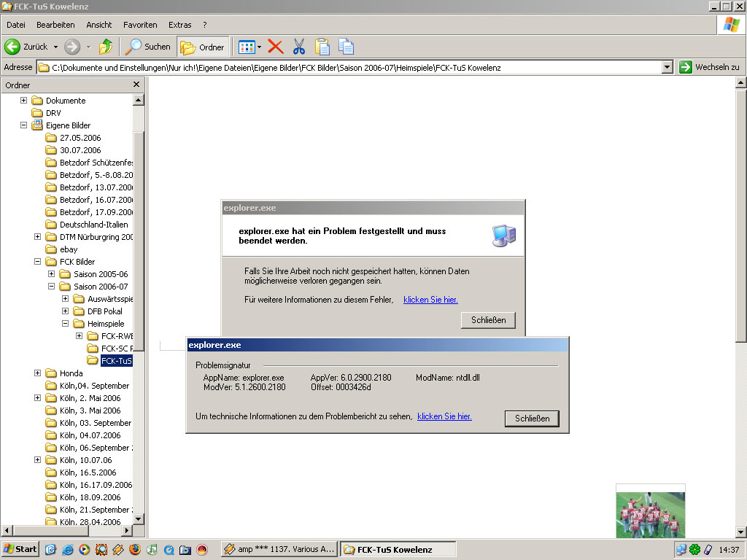Viewport: 747px width, 560px height.
Task: Open the address bar dropdown
Action: click(667, 68)
